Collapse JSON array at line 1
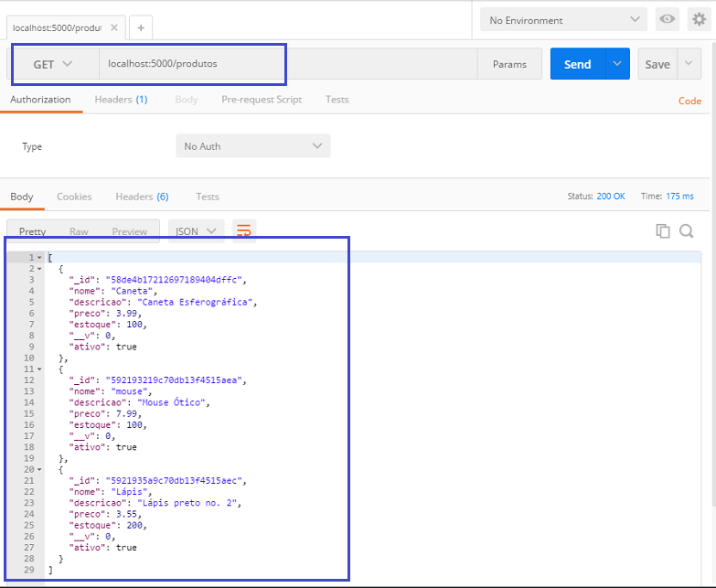 tap(39, 258)
